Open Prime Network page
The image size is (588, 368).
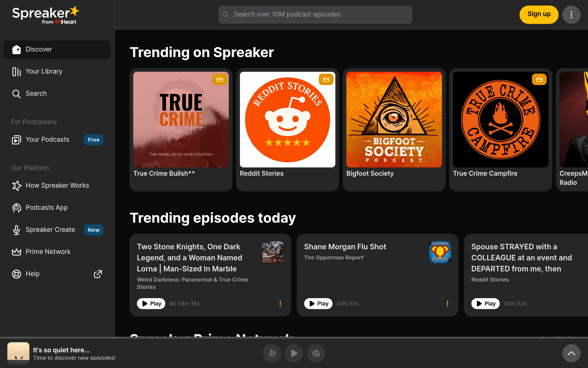click(57, 252)
